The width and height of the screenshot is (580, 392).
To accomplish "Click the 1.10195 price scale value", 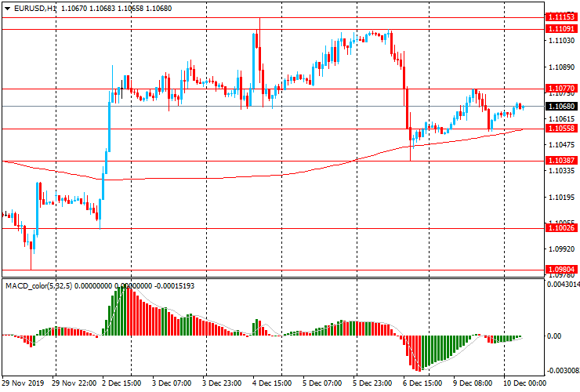I will coord(561,198).
